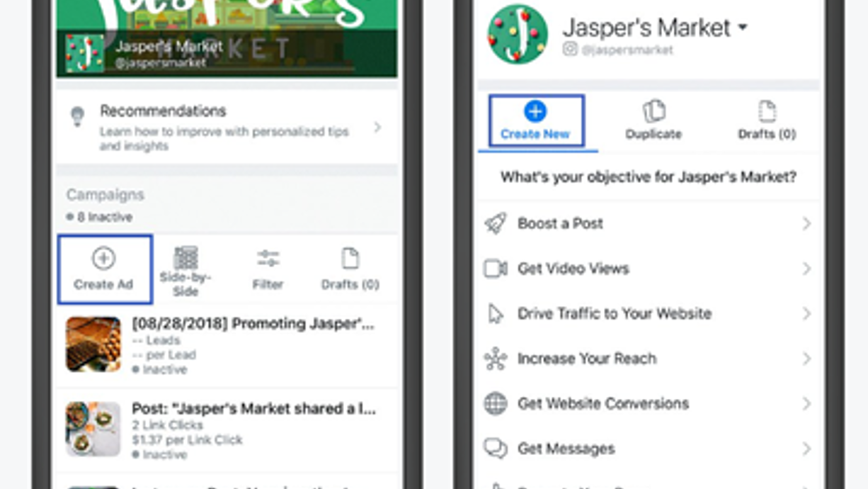Image resolution: width=868 pixels, height=489 pixels.
Task: Tap Jasper's Market round profile picture
Action: tap(518, 34)
